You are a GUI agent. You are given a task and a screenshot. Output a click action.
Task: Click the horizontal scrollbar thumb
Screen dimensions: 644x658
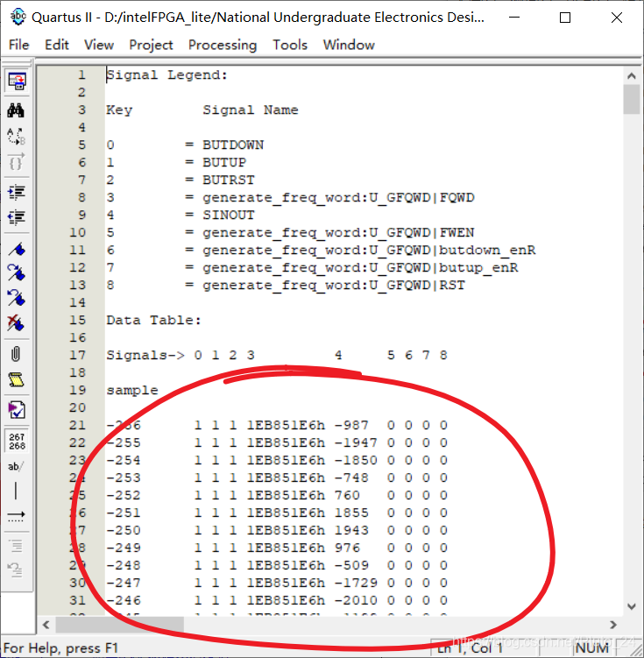[x=119, y=625]
